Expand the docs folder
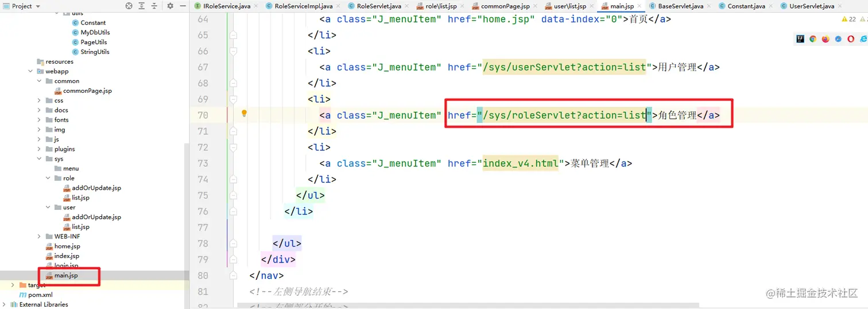868x309 pixels. click(x=39, y=110)
